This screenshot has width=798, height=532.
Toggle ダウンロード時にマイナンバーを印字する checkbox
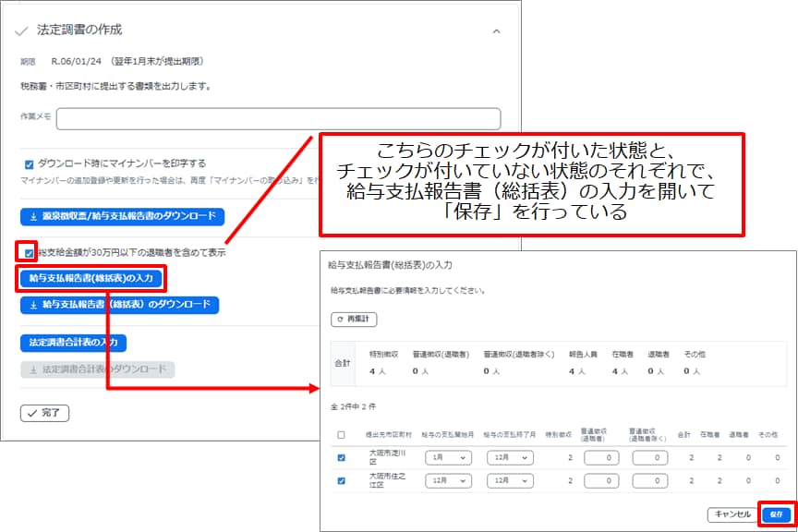[30, 163]
